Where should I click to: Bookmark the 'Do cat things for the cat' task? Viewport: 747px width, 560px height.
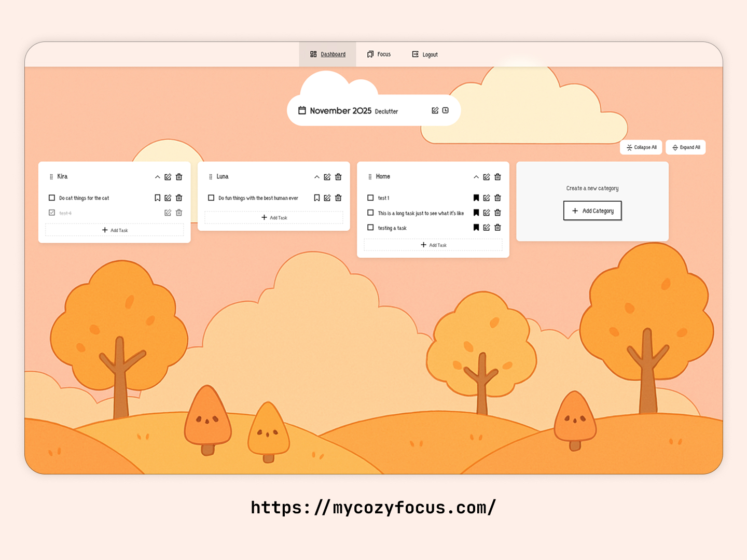[x=157, y=198]
